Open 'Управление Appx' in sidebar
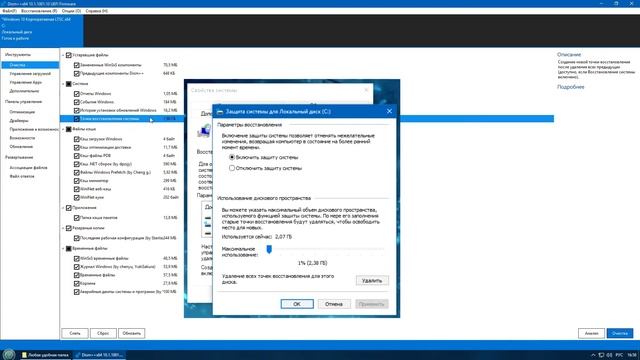The image size is (640, 360). 26,82
